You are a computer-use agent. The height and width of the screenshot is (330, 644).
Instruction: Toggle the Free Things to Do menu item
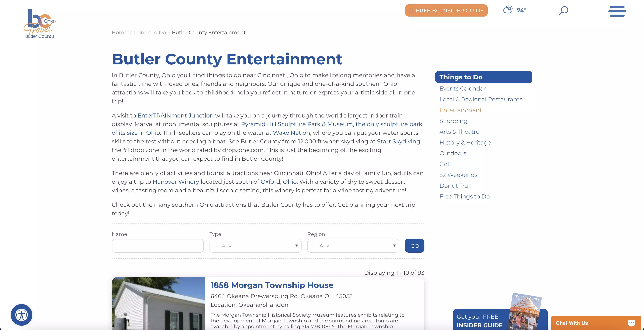click(465, 196)
